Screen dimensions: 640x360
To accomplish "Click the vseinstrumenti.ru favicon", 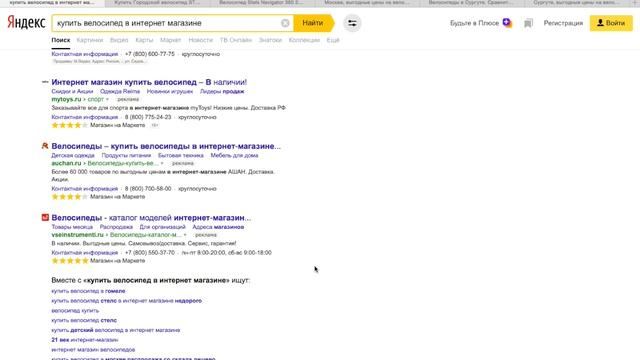I will [45, 218].
